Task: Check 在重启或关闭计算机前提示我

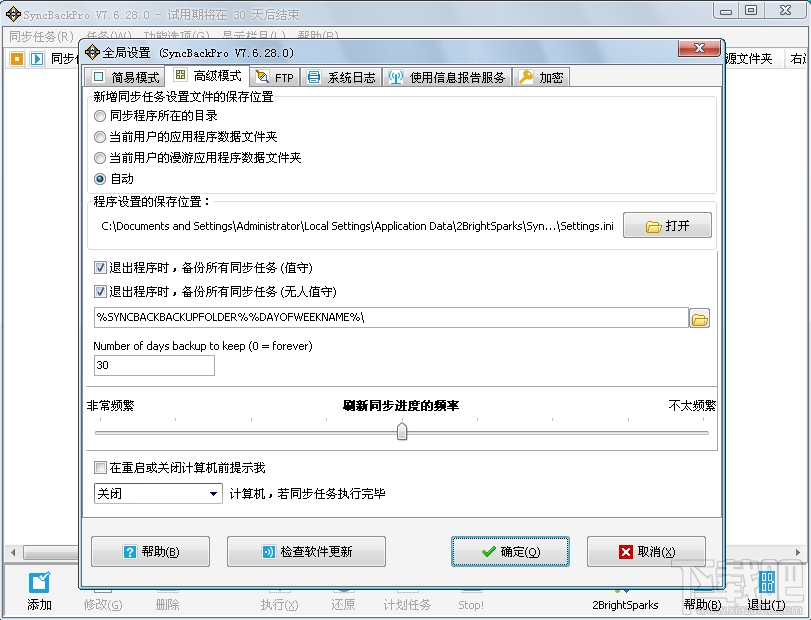Action: (x=100, y=466)
